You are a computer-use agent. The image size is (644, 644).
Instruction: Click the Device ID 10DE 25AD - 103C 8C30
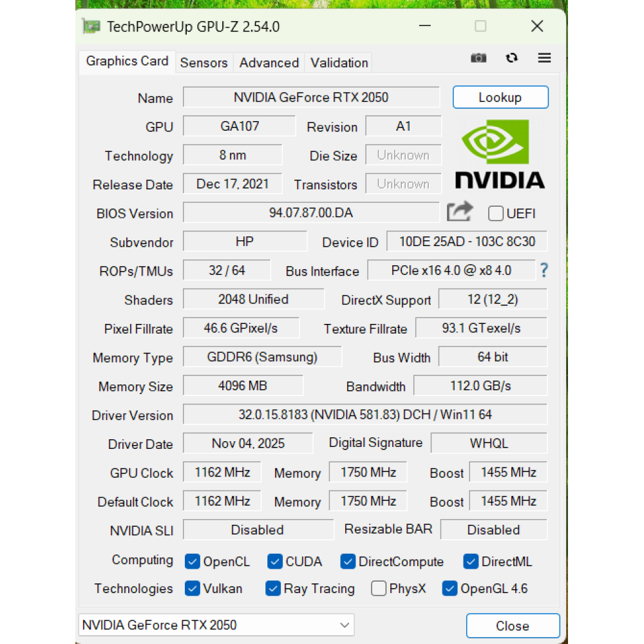click(x=467, y=241)
